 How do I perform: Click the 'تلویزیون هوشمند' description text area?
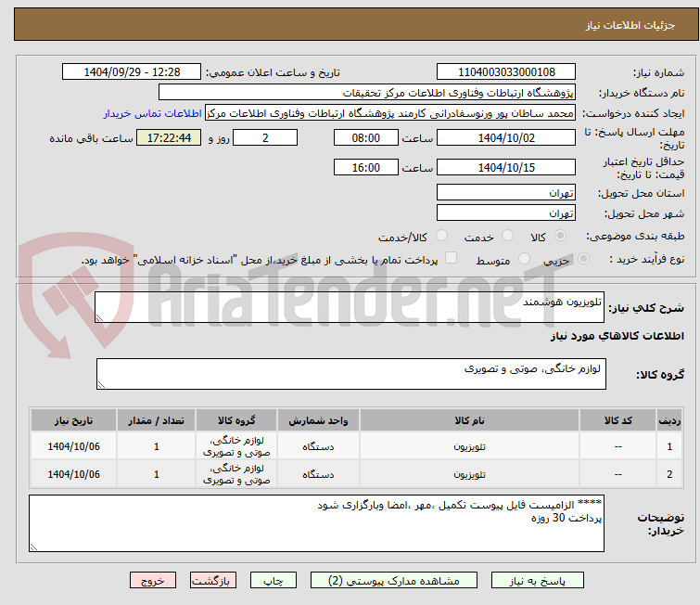pos(350,307)
